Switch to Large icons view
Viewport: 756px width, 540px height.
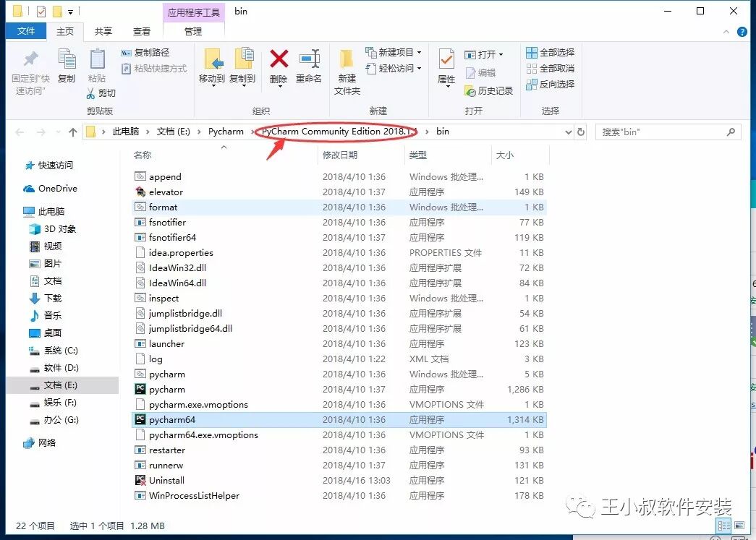(x=739, y=526)
